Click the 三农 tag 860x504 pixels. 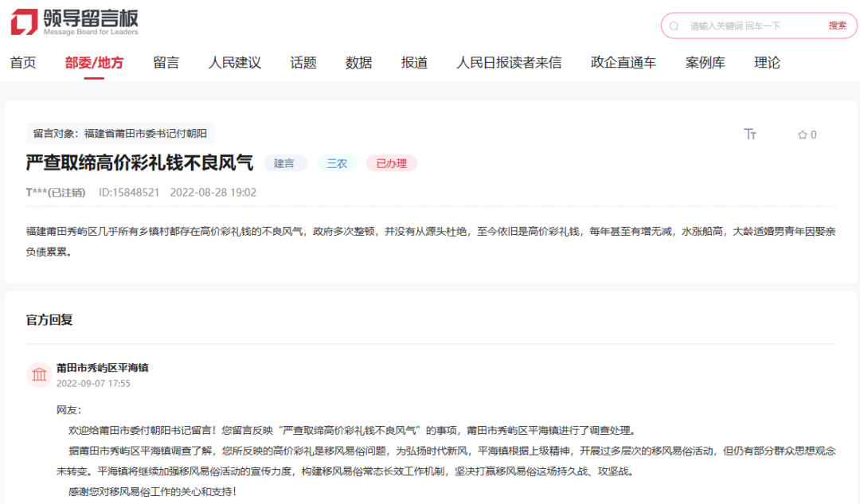(336, 162)
